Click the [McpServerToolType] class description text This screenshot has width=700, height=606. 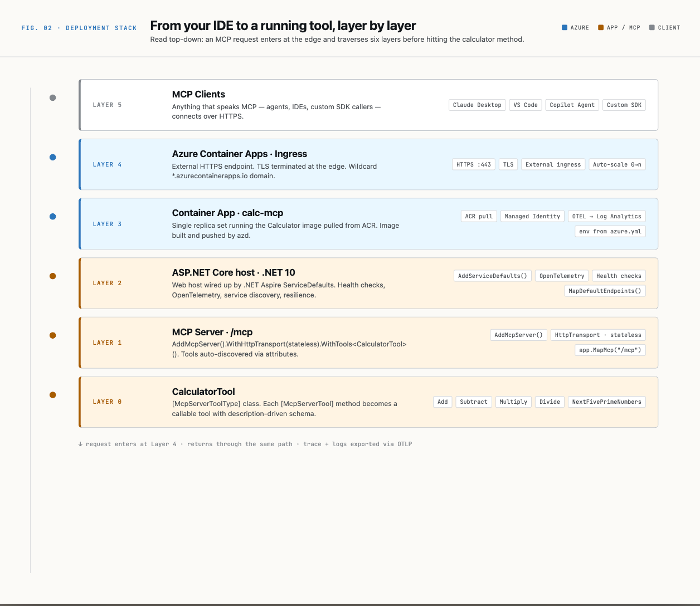click(284, 408)
